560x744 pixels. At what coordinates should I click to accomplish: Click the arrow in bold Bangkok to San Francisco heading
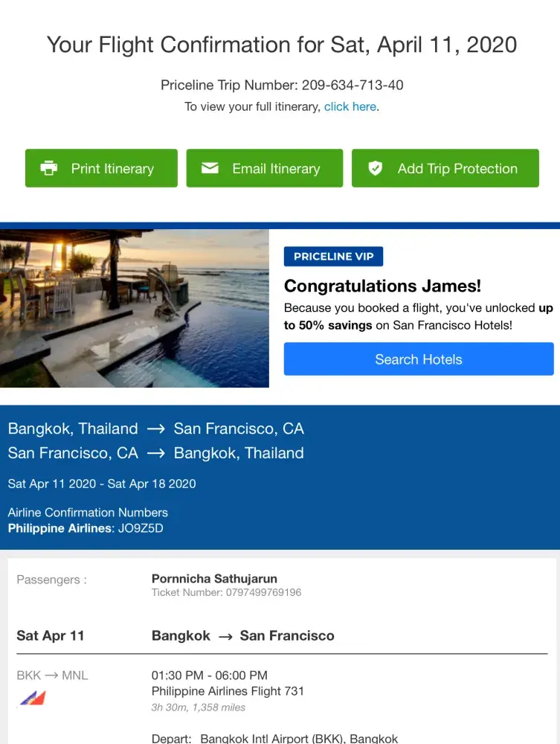225,636
